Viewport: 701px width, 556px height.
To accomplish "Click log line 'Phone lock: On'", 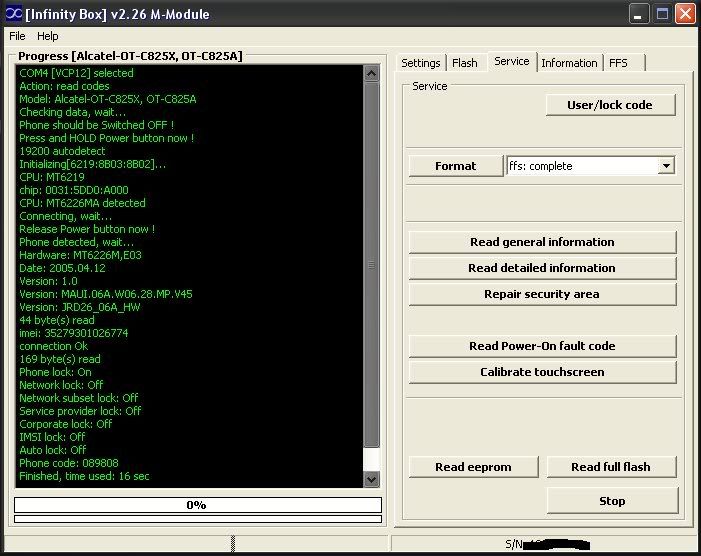I will (x=55, y=372).
